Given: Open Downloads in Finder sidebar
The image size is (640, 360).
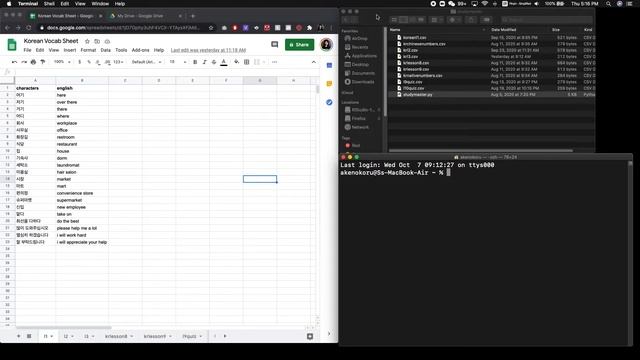Looking at the screenshot, I should pyautogui.click(x=360, y=82).
